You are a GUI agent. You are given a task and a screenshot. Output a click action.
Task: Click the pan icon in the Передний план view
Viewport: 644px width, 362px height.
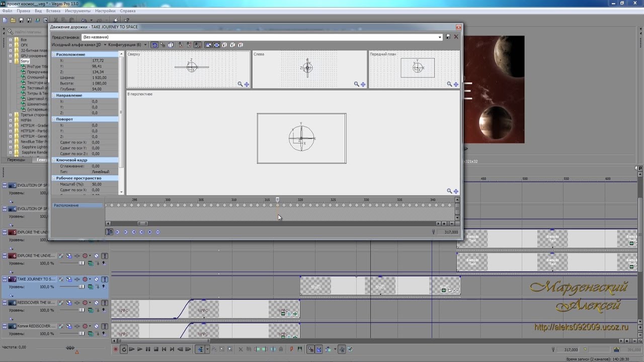tap(456, 84)
